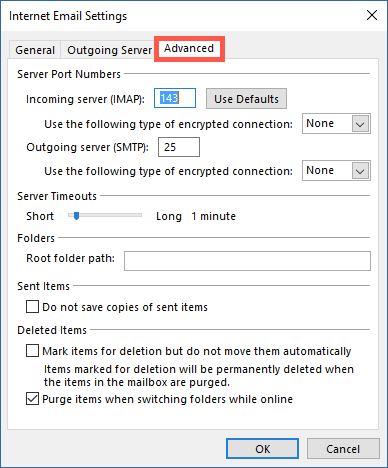Click the Incoming server IMAP port field
Image resolution: width=388 pixels, height=468 pixels.
(x=175, y=98)
